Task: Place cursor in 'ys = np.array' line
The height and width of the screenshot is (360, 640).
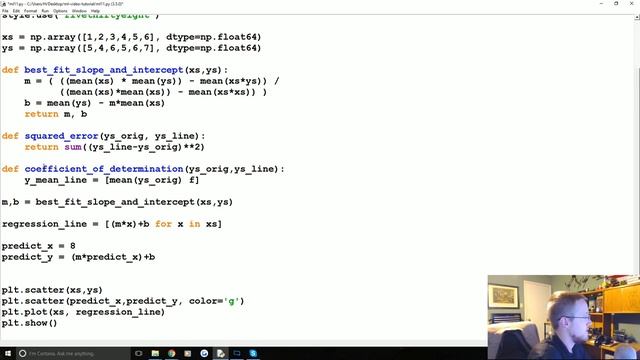Action: 131,48
